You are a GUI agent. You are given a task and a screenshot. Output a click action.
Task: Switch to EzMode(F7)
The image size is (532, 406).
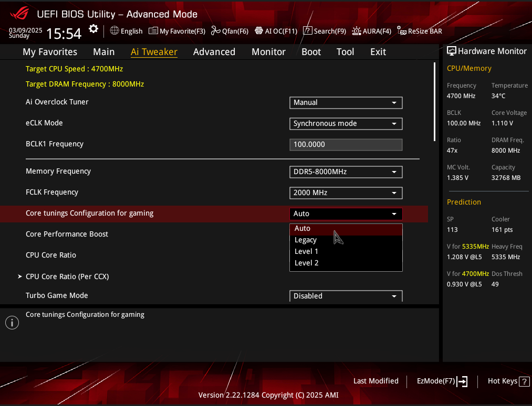click(x=442, y=381)
